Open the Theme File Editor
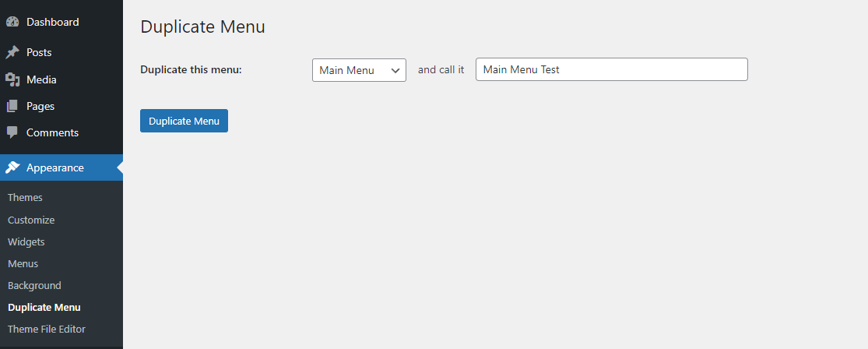Screen dimensions: 868x349 [x=47, y=329]
